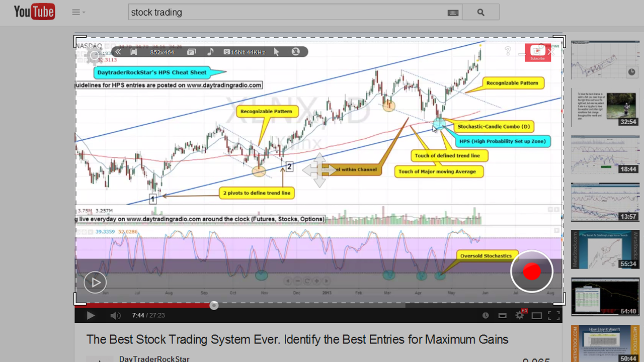The image size is (644, 362).
Task: Click the HPS (High Probability Set up Zone) label
Action: (x=502, y=141)
